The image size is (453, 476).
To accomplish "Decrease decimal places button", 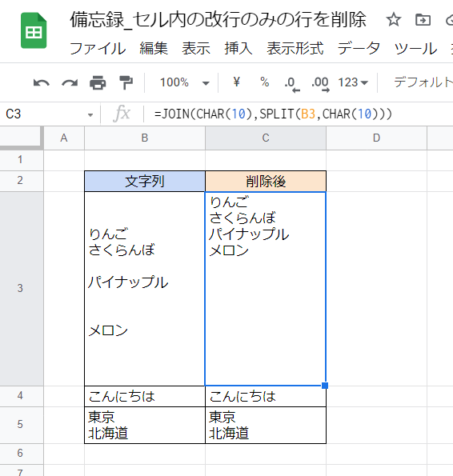I will 292,83.
